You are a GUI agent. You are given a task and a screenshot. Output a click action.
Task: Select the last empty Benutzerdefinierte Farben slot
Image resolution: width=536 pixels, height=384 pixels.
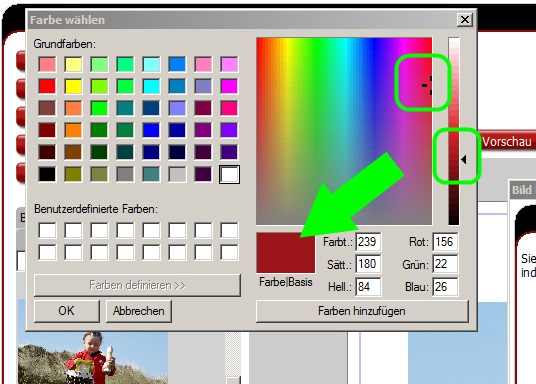click(229, 252)
